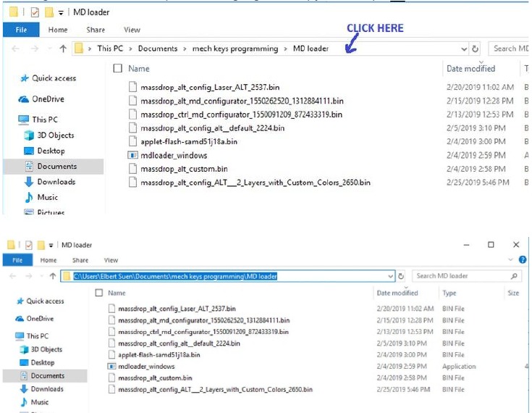Sort by Name column in upper window
This screenshot has width=532, height=413.
tap(139, 69)
